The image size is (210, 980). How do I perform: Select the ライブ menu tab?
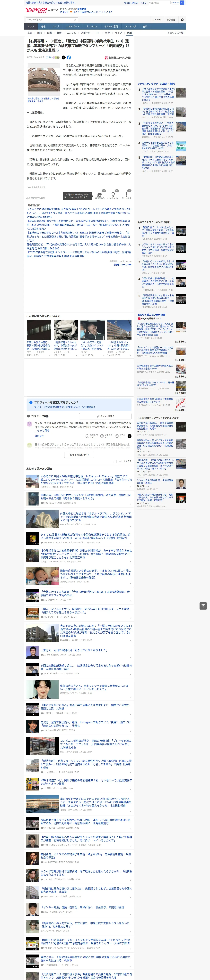pyautogui.click(x=56, y=27)
